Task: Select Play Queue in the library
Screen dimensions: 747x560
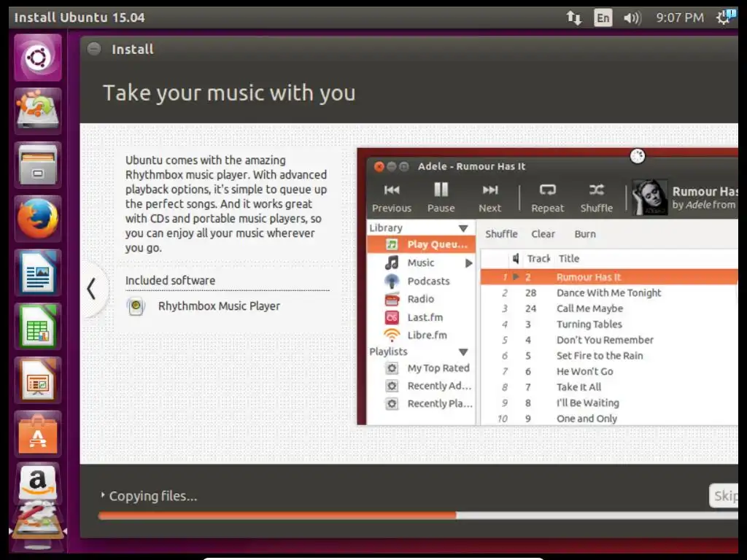Action: (421, 244)
